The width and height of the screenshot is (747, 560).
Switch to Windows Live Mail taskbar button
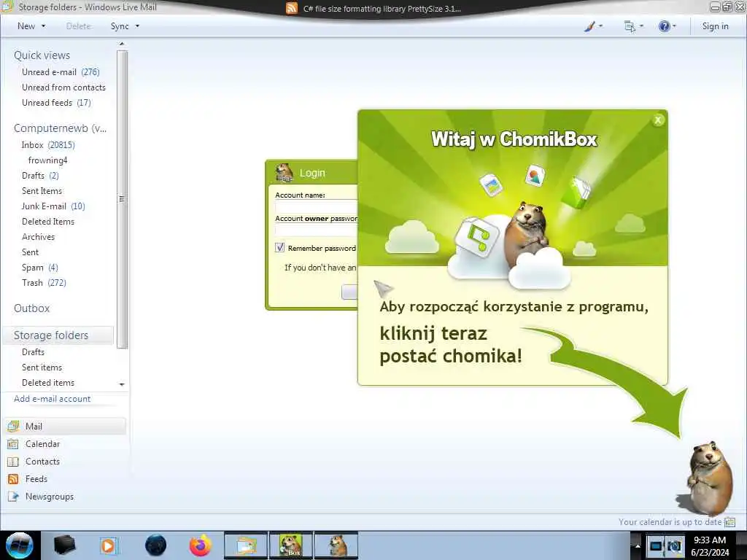coord(245,545)
